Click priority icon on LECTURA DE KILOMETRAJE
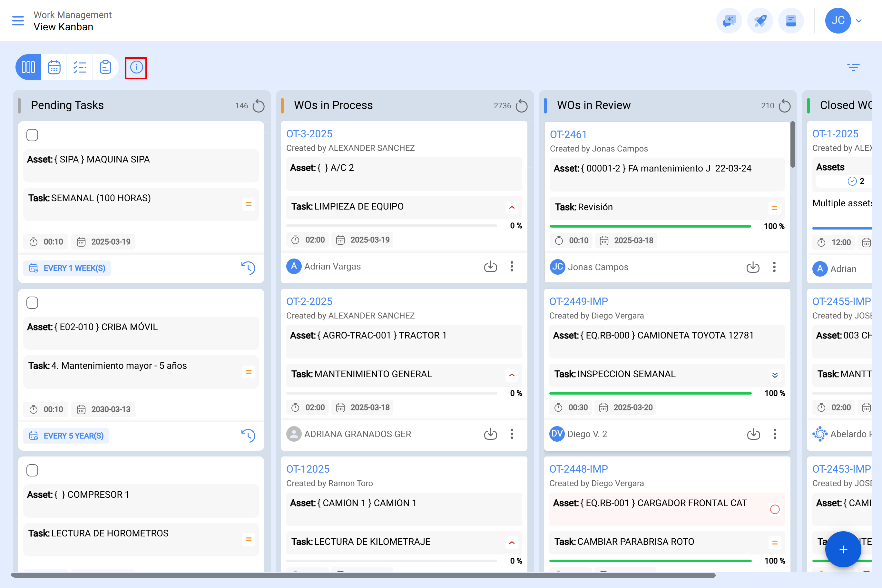The width and height of the screenshot is (882, 588). click(512, 542)
